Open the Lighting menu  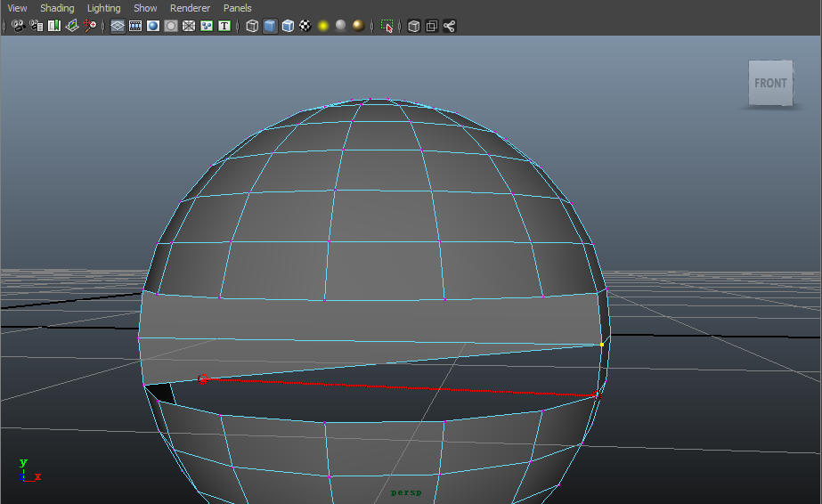104,8
